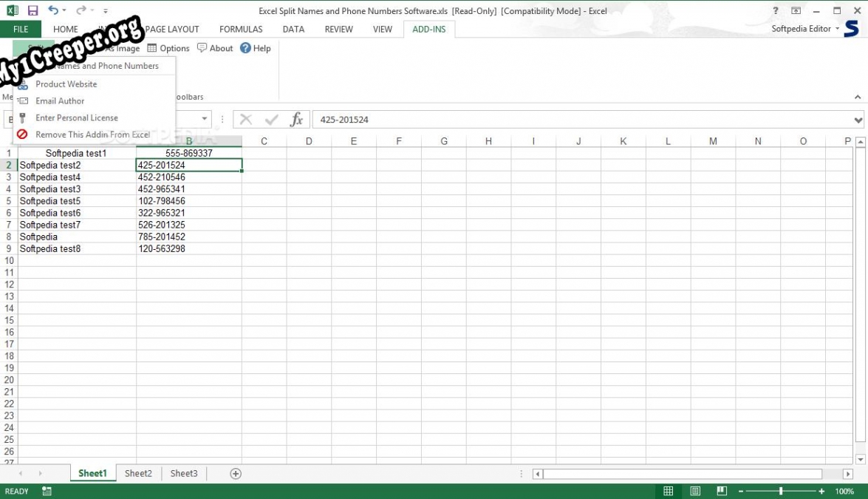Toggle Normal view in the status bar

pos(669,491)
